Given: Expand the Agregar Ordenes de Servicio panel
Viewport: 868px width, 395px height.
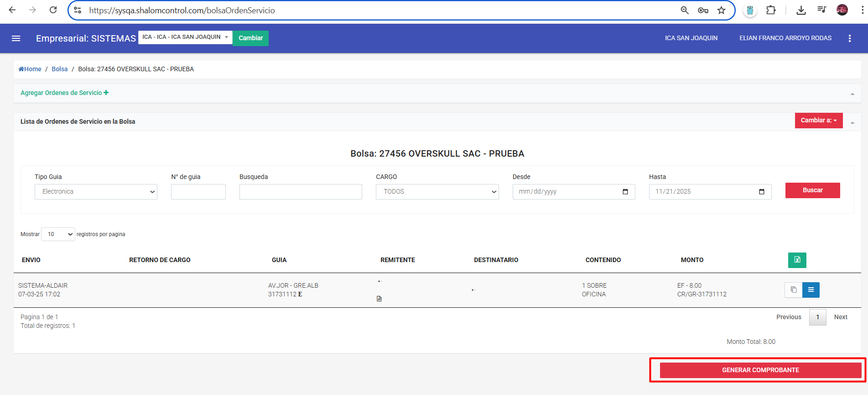Looking at the screenshot, I should (64, 93).
